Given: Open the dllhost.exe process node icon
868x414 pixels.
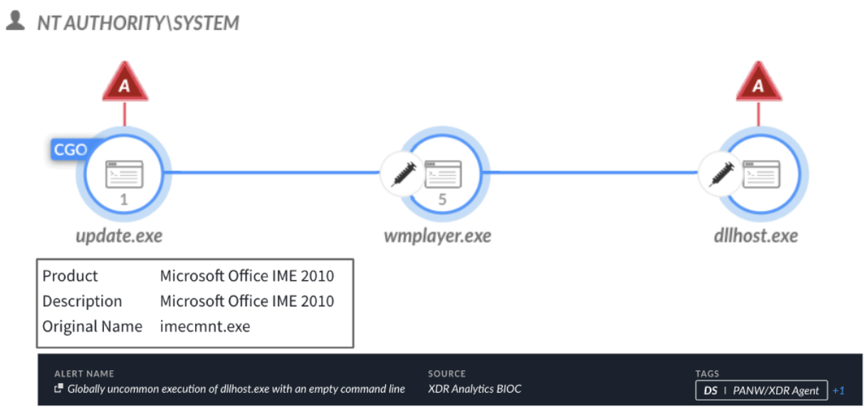Looking at the screenshot, I should point(761,174).
